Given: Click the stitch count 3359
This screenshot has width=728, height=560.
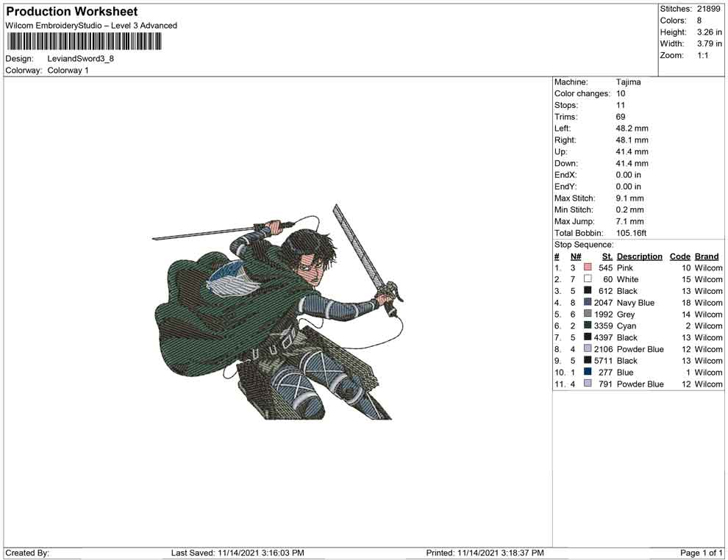Looking at the screenshot, I should coord(603,326).
